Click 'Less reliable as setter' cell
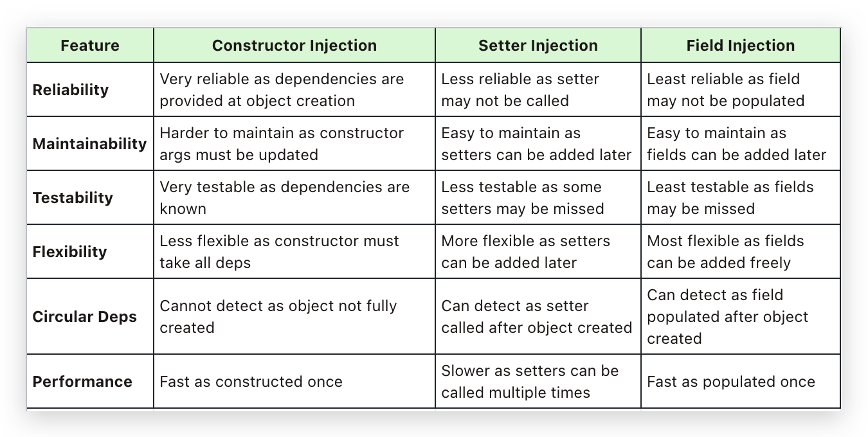The image size is (868, 437). (538, 89)
